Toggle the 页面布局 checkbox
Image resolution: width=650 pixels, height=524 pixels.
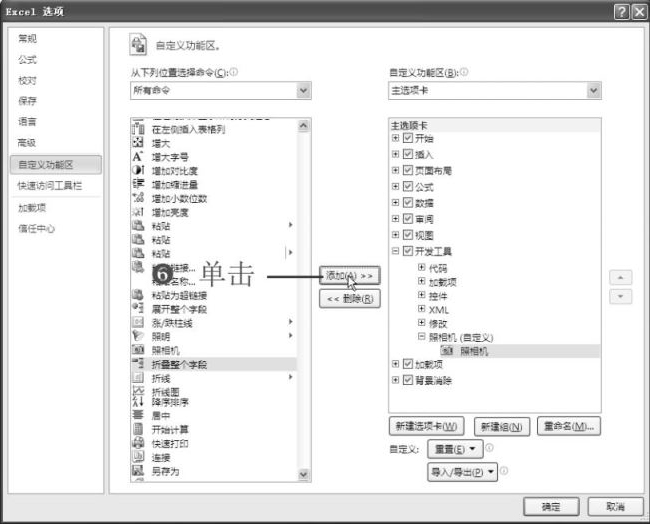click(x=408, y=170)
